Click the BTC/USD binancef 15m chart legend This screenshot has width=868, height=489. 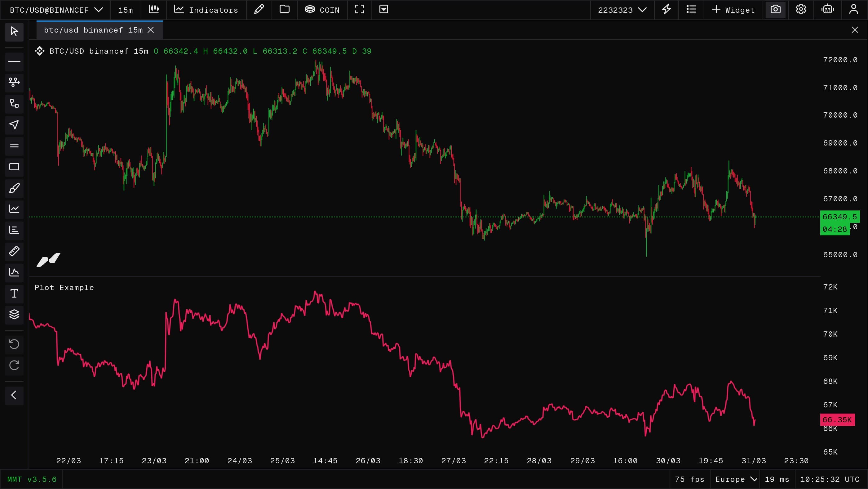coord(99,51)
